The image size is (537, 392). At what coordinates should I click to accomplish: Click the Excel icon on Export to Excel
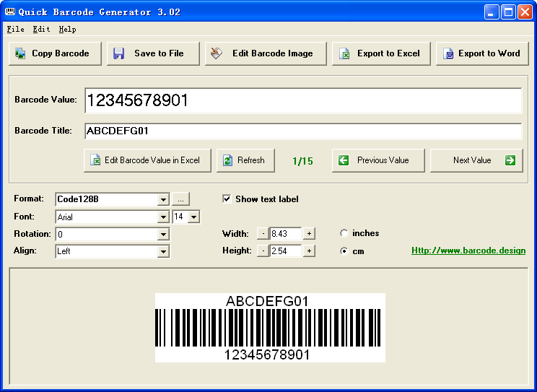(x=344, y=53)
